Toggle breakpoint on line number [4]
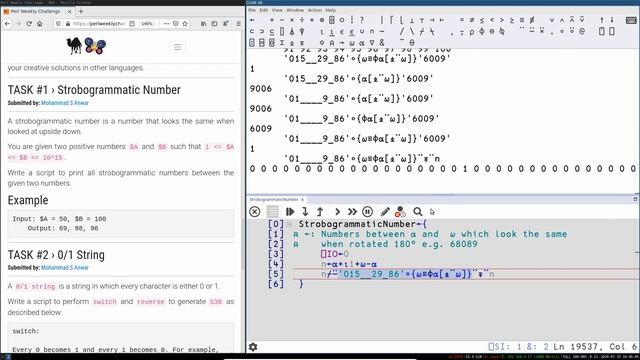640x360 pixels. pos(276,264)
